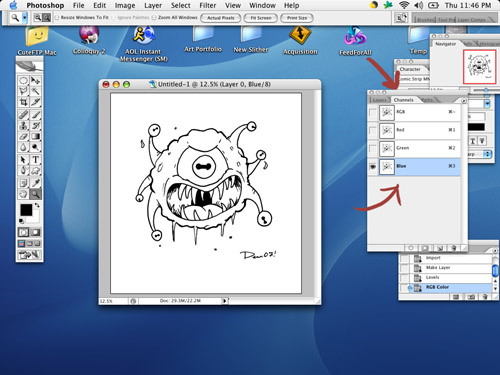Select the Hand tool

coord(23,194)
